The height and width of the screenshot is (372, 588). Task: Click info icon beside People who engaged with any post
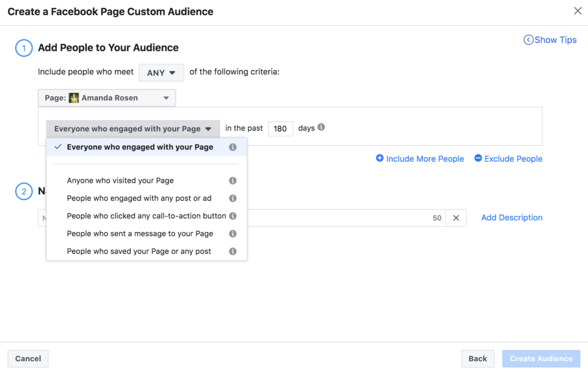point(233,198)
